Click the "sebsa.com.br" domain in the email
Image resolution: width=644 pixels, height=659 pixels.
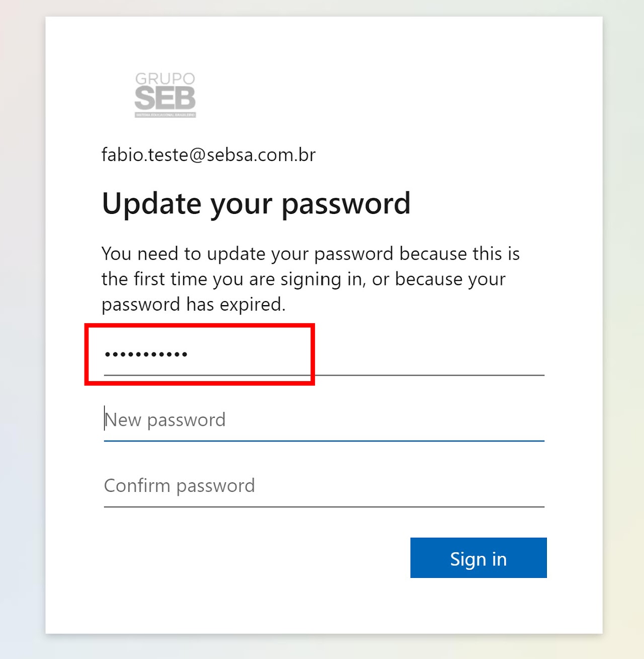point(261,155)
